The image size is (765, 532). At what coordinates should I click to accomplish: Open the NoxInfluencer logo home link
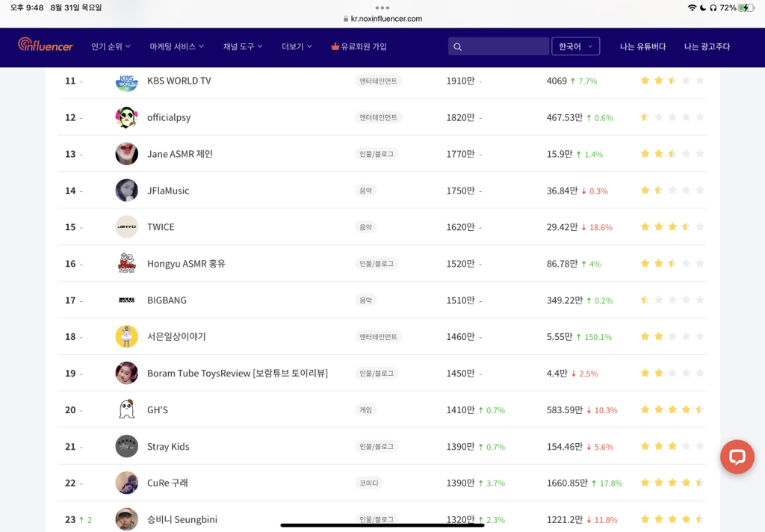click(x=46, y=46)
